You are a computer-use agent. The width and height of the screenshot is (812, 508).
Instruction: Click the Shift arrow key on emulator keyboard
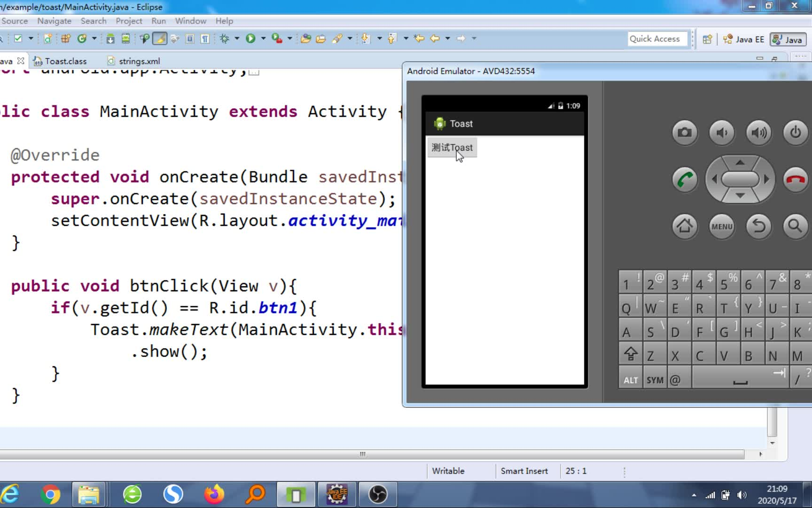pos(631,354)
